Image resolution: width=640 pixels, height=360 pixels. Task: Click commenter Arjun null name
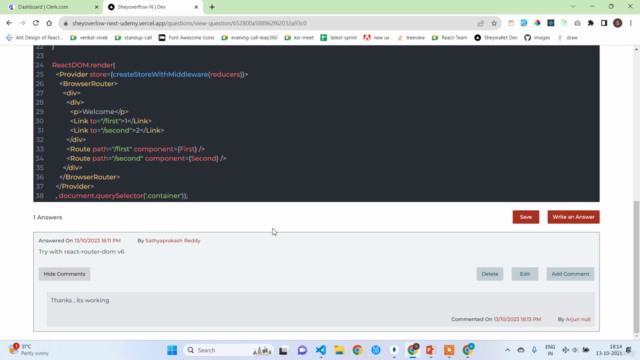click(578, 319)
